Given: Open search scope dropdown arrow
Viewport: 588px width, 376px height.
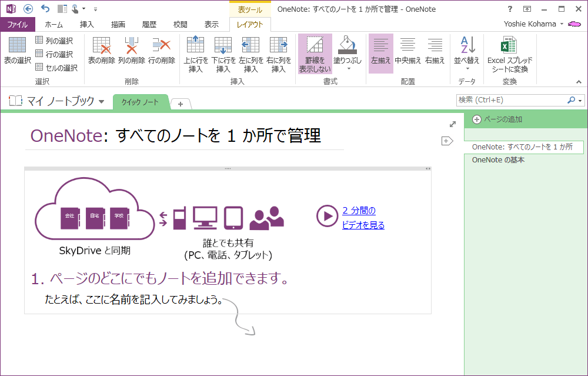Looking at the screenshot, I should [x=580, y=101].
